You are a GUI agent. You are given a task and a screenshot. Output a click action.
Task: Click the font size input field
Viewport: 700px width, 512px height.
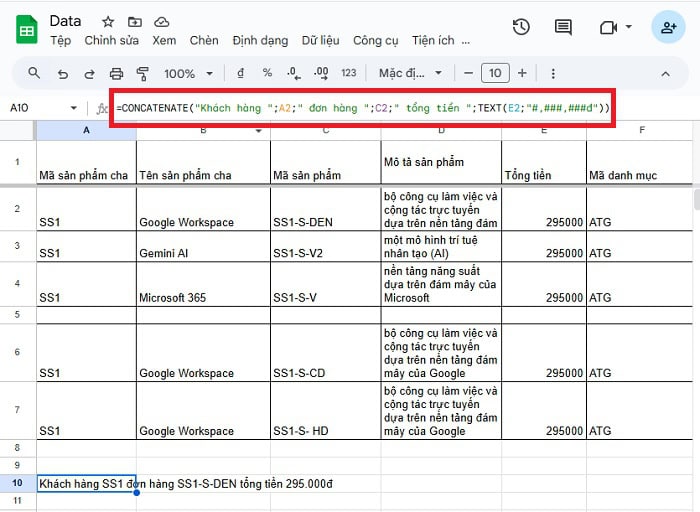(495, 73)
